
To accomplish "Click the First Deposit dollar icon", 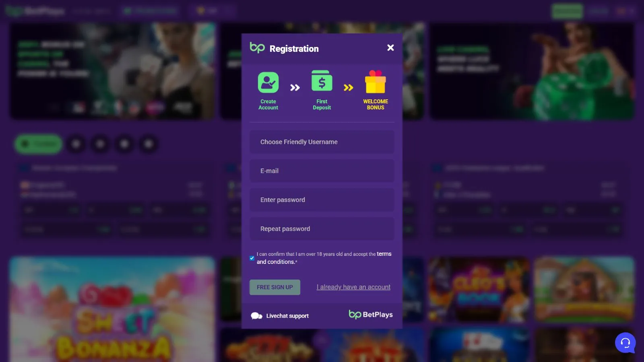I will click(x=322, y=81).
